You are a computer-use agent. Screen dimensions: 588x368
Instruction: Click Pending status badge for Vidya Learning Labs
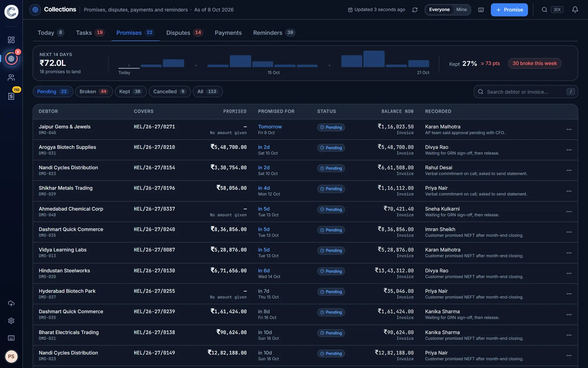click(331, 251)
